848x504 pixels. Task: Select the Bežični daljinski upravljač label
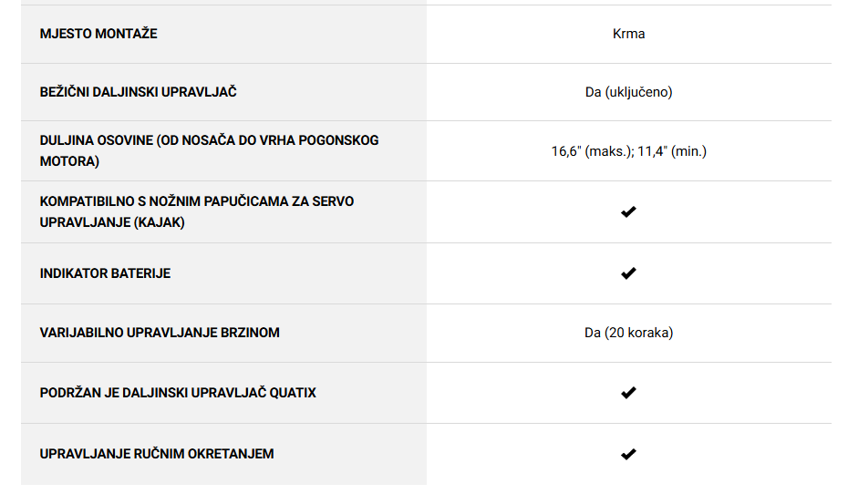(x=138, y=92)
